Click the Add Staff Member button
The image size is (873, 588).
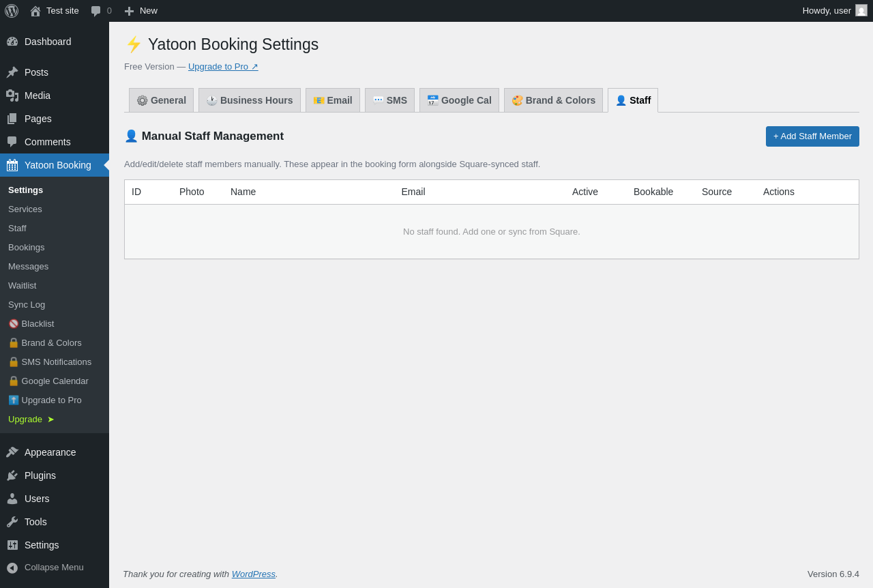(812, 136)
